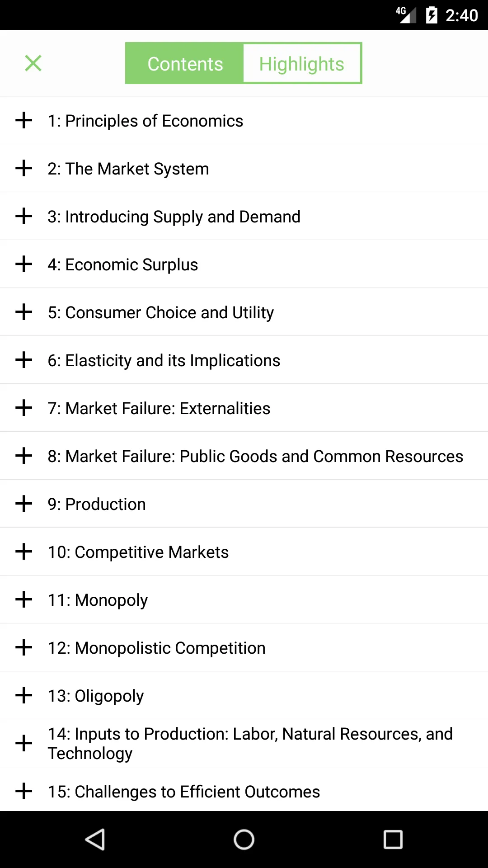
Task: Expand Market Failure: Externalities plus icon
Action: pos(23,408)
